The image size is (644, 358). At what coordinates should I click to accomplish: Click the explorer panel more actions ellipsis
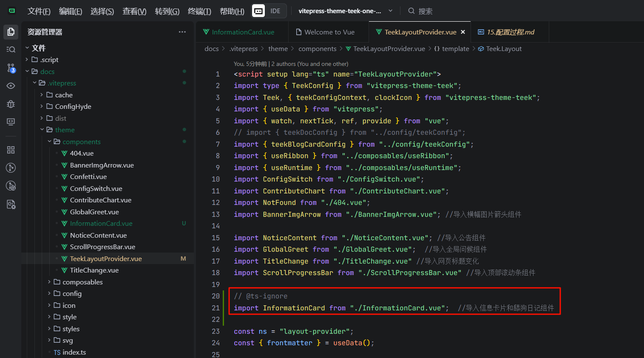coord(182,32)
